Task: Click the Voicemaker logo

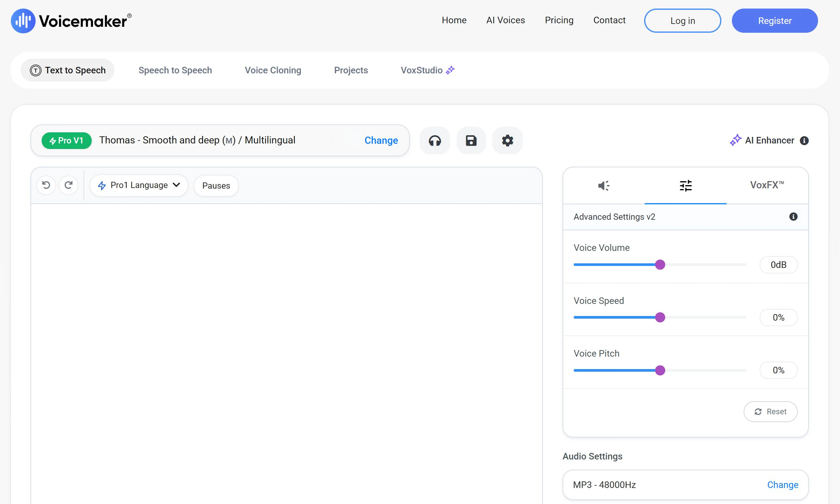Action: (71, 21)
